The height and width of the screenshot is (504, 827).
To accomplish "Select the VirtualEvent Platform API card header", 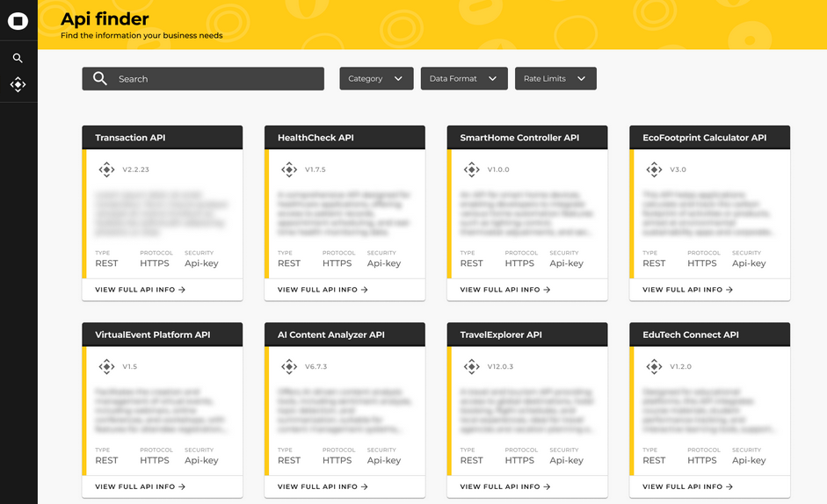I will tap(162, 335).
